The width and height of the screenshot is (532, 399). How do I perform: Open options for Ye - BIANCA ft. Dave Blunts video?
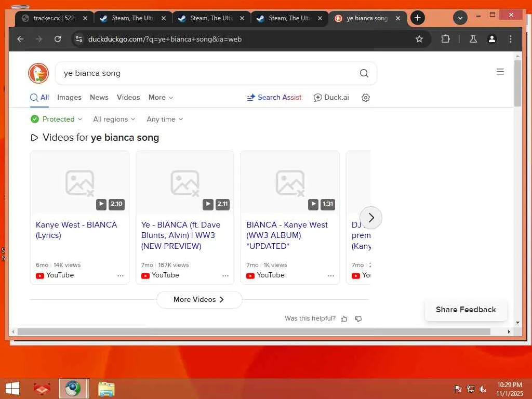click(225, 275)
